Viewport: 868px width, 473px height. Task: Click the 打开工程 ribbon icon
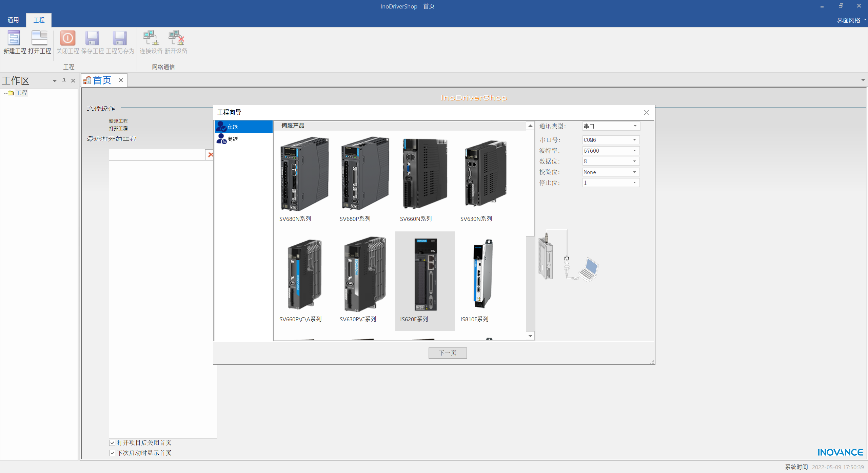point(39,38)
